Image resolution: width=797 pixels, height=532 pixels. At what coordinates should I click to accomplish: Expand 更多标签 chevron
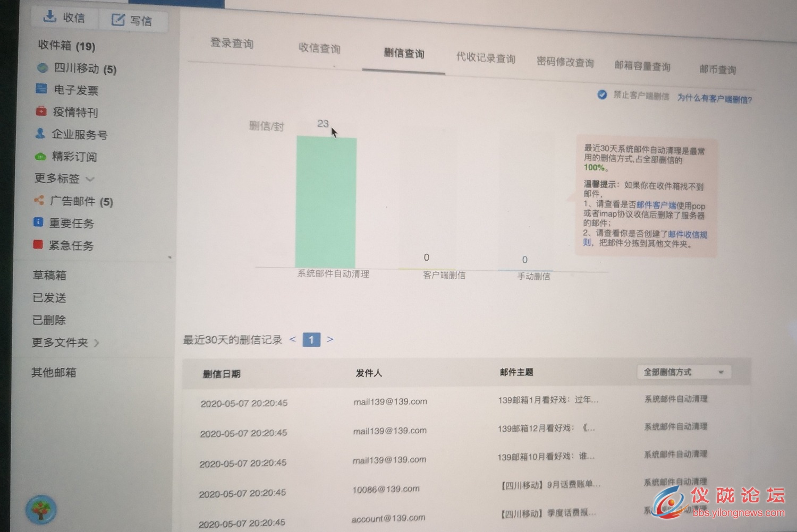[90, 179]
